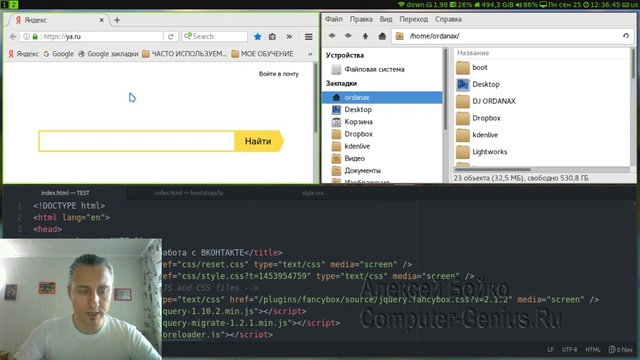Click the Найти search button
The height and width of the screenshot is (360, 640).
click(x=259, y=141)
